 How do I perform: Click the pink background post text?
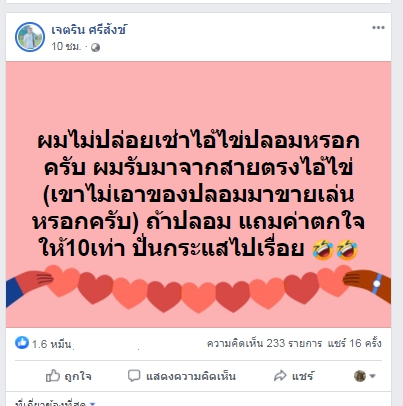198,195
